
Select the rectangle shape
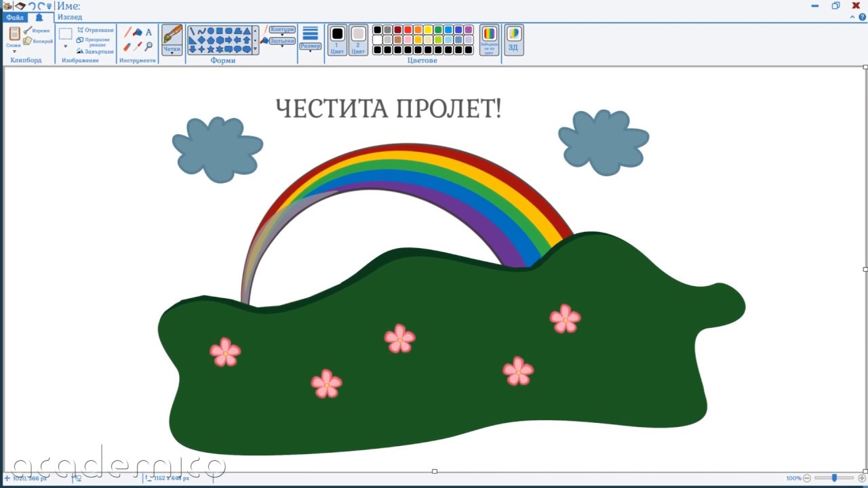[220, 31]
